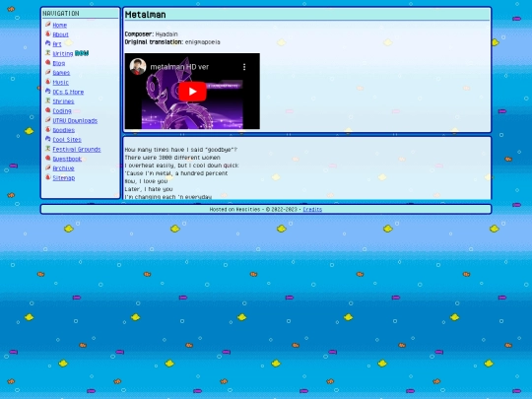The height and width of the screenshot is (399, 532).
Task: Open the Archive link
Action: [63, 168]
